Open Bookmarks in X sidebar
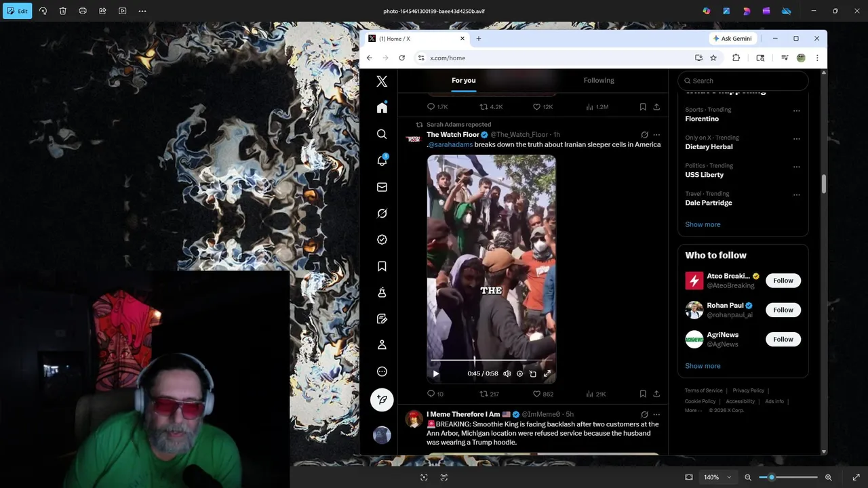868x488 pixels. 382,266
